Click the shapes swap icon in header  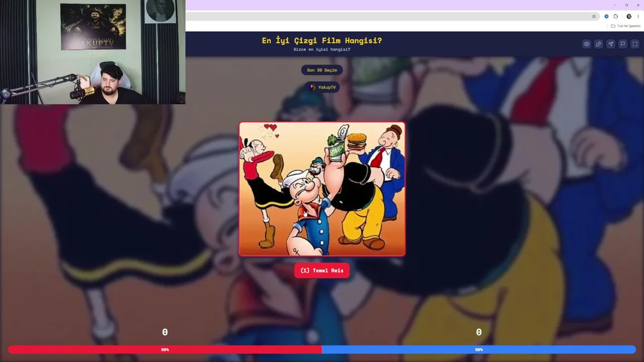point(599,44)
